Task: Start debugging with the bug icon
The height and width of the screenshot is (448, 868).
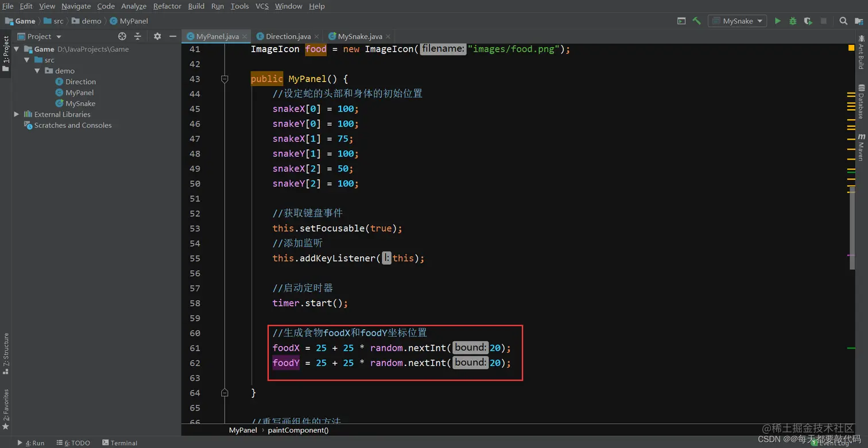Action: [x=793, y=21]
